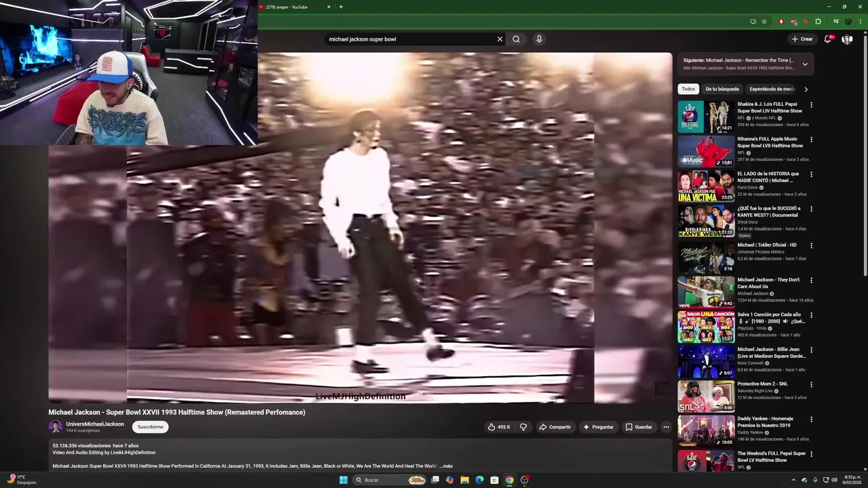Image resolution: width=868 pixels, height=488 pixels.
Task: Open Chrome three-dot menu
Action: tap(860, 22)
